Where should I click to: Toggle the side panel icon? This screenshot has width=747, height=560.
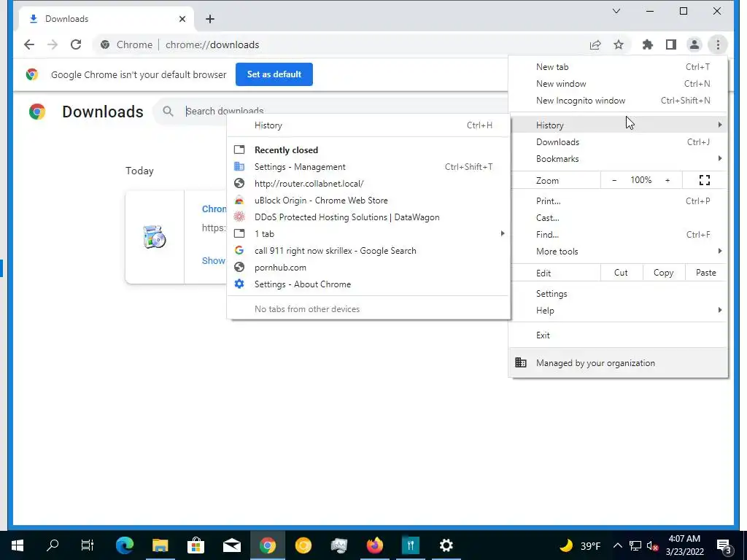pos(671,44)
